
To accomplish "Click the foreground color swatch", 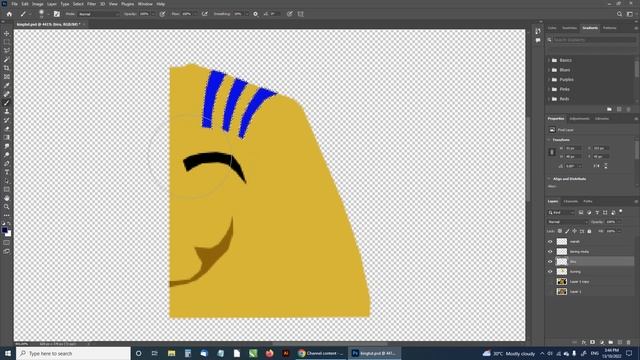I will point(4,230).
